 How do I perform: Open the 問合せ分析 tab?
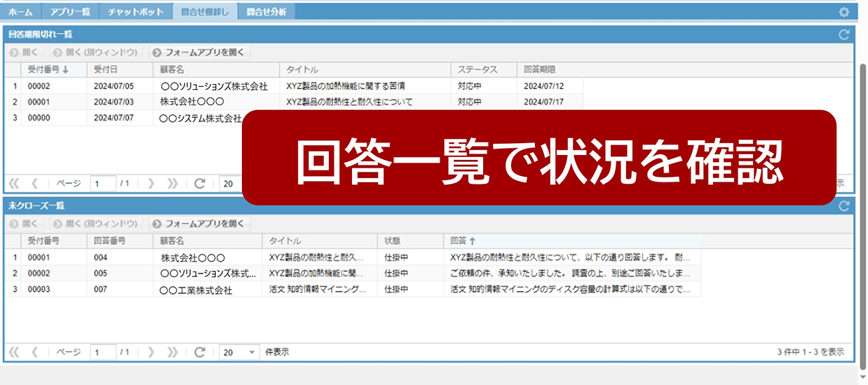coord(266,12)
